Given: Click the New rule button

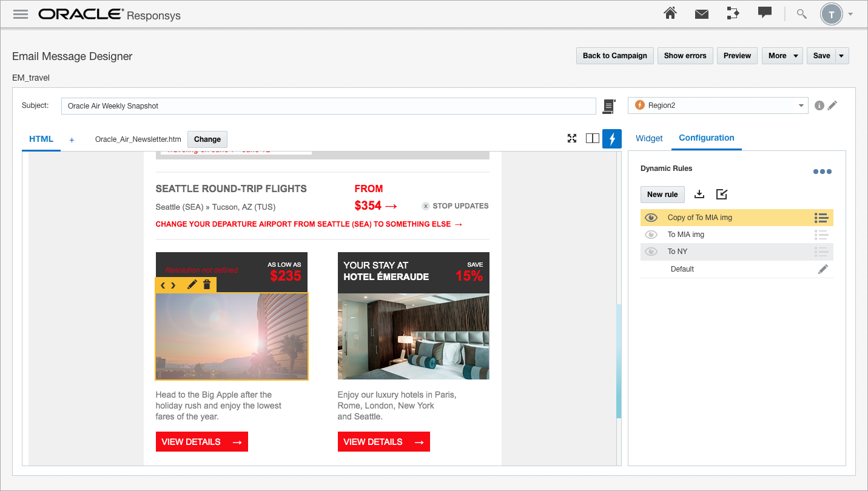Looking at the screenshot, I should 662,195.
